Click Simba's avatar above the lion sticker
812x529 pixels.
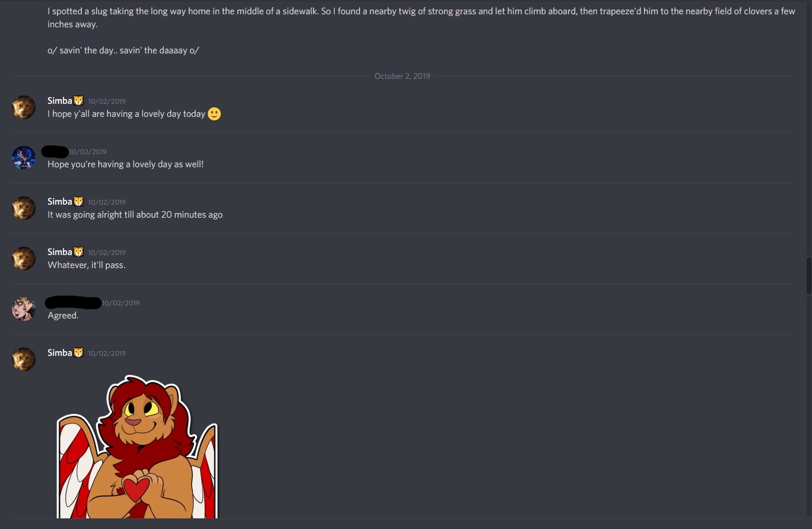(x=24, y=359)
